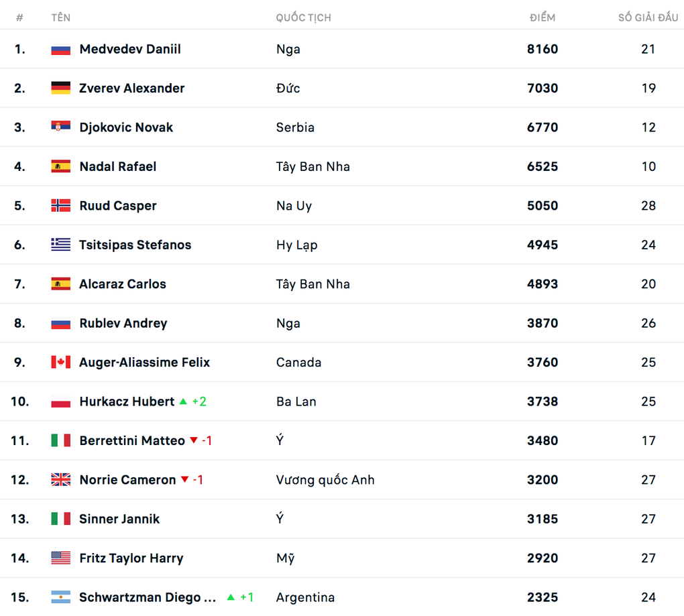Click the Russian flag beside Medvedev Daniil
Viewport: 684px width, 616px height.
(61, 49)
